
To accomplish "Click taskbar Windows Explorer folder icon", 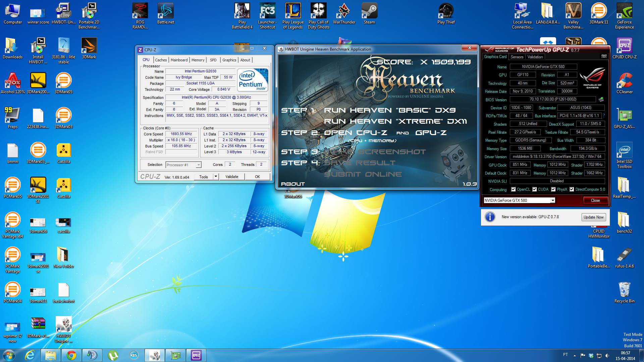I will pyautogui.click(x=50, y=355).
